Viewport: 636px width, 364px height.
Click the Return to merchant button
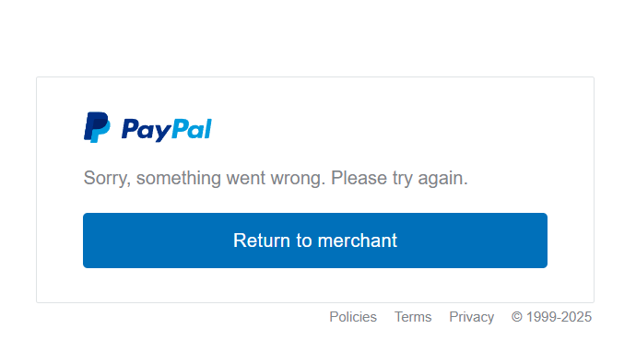[x=315, y=241]
